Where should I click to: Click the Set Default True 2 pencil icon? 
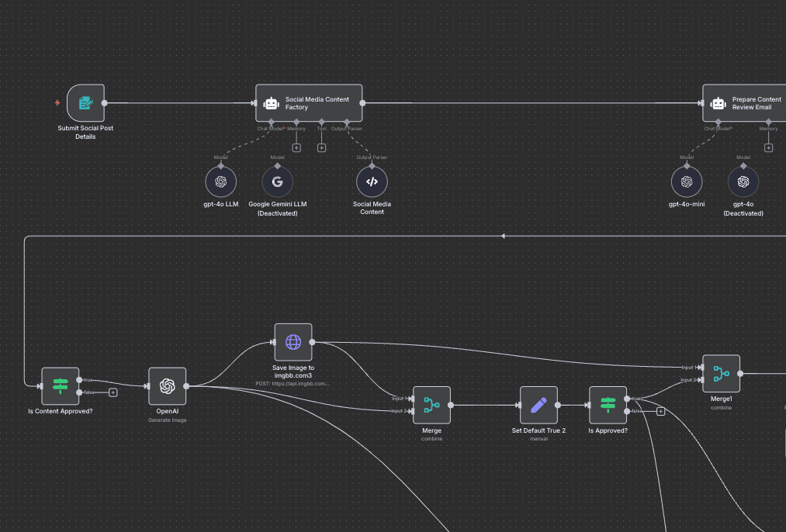pyautogui.click(x=538, y=405)
